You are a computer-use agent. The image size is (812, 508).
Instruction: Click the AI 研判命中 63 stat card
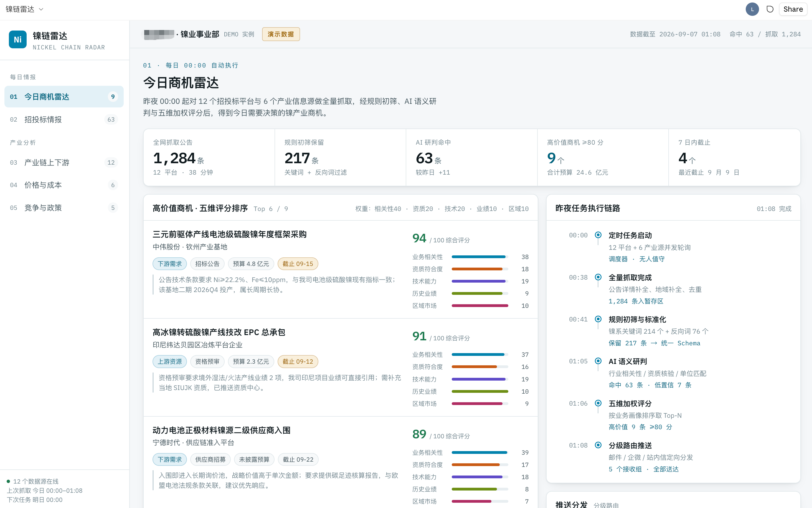click(x=471, y=157)
